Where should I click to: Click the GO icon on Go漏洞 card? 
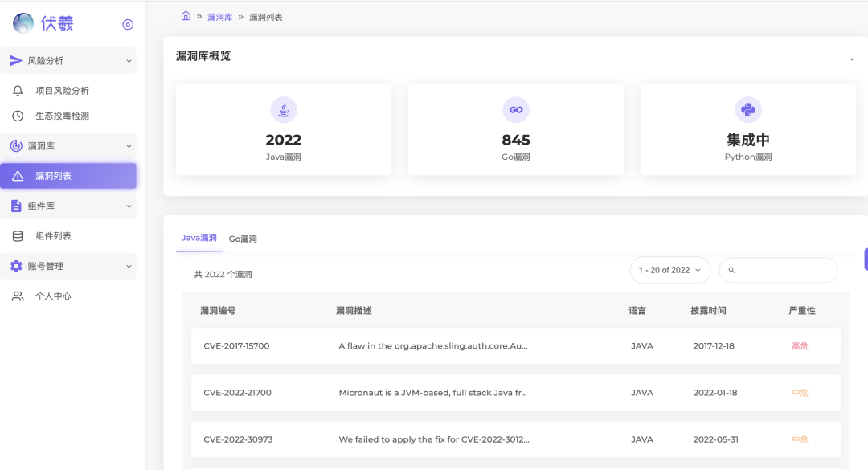point(515,109)
